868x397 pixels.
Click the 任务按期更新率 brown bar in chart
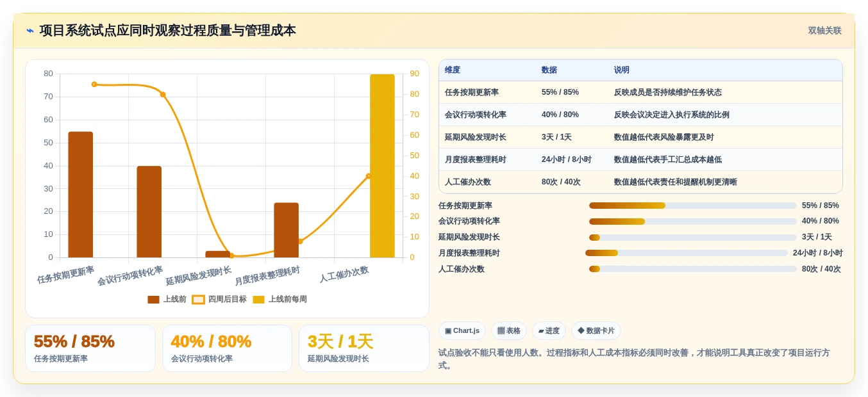click(x=81, y=195)
